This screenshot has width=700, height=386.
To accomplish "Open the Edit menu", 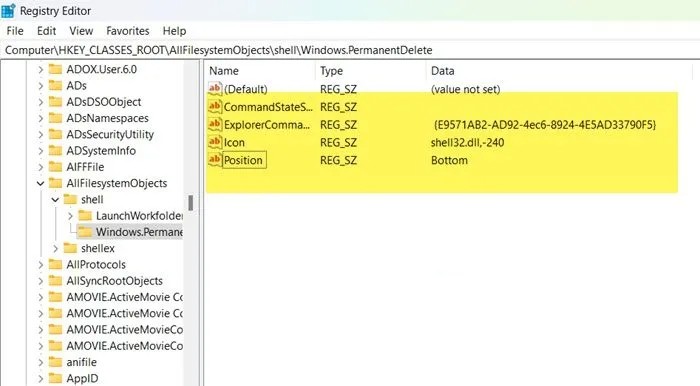I will [46, 31].
